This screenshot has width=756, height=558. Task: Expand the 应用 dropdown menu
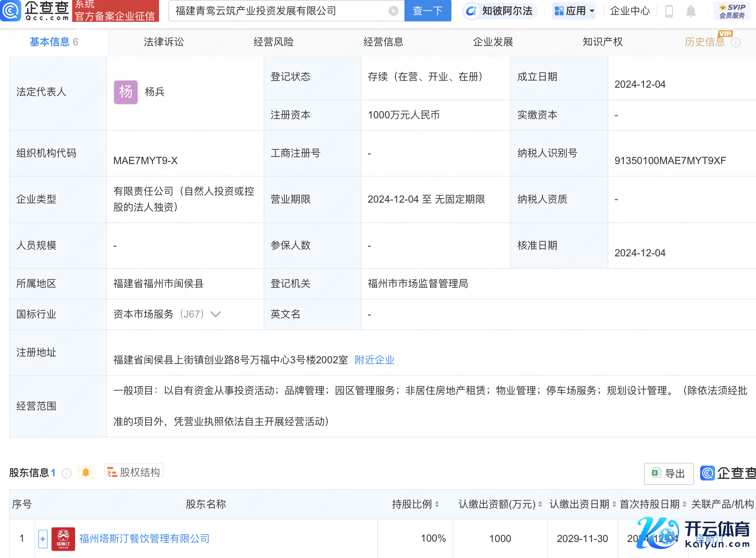click(574, 11)
